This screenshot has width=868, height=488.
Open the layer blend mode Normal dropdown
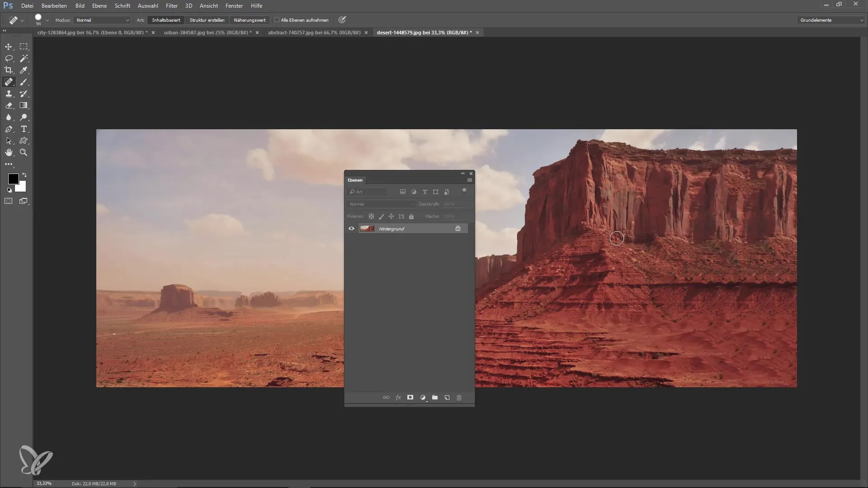[381, 204]
